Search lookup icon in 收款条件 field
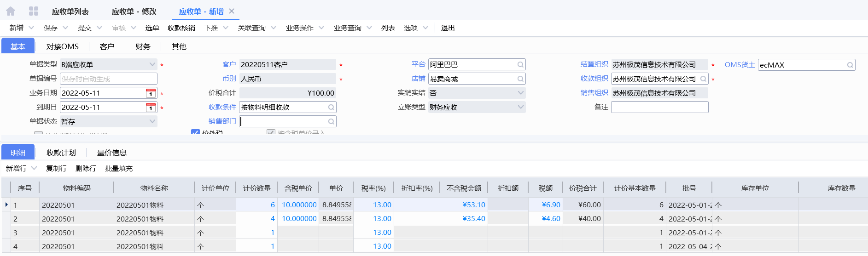 pos(331,108)
